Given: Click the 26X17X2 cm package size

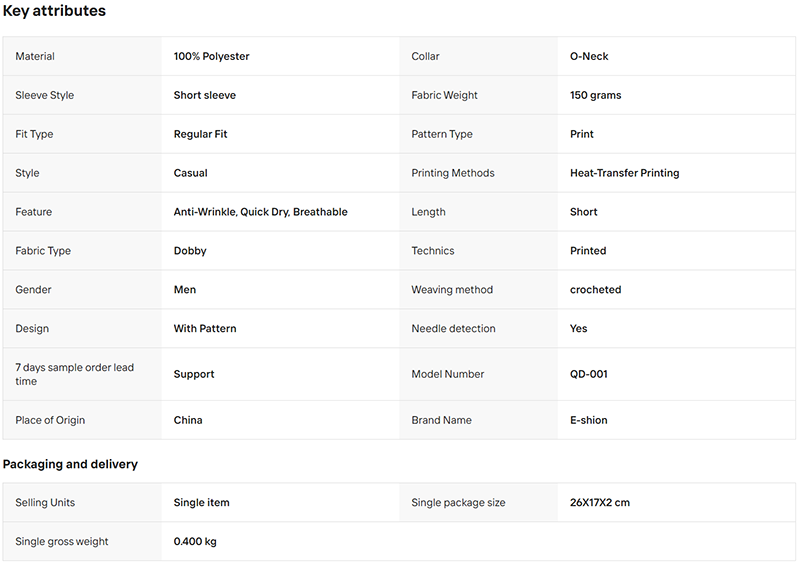Looking at the screenshot, I should [599, 502].
